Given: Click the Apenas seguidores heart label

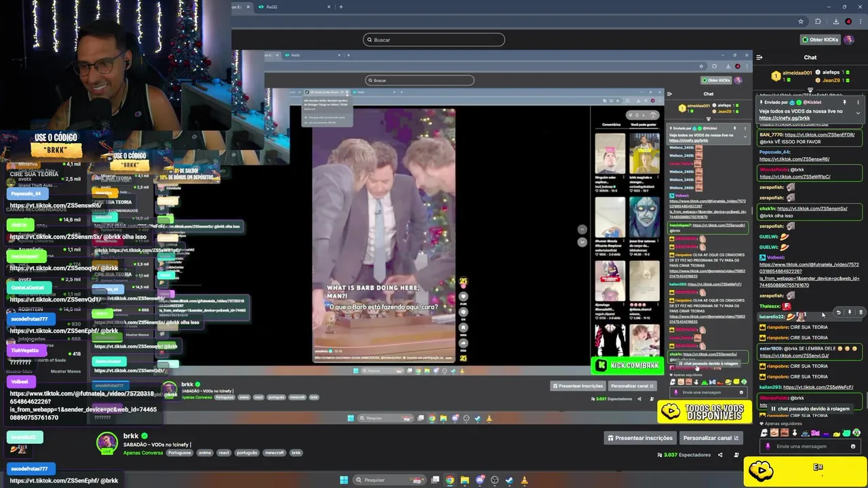Looking at the screenshot, I should coord(781,423).
